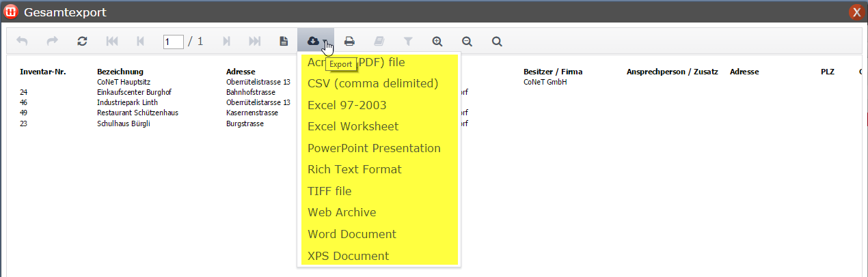The width and height of the screenshot is (868, 277).
Task: Click the Bezeichnung column header
Action: [120, 72]
